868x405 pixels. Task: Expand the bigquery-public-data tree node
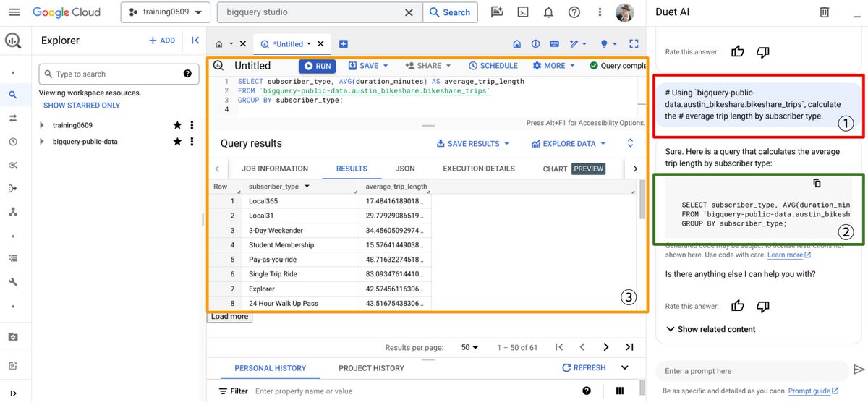(43, 142)
